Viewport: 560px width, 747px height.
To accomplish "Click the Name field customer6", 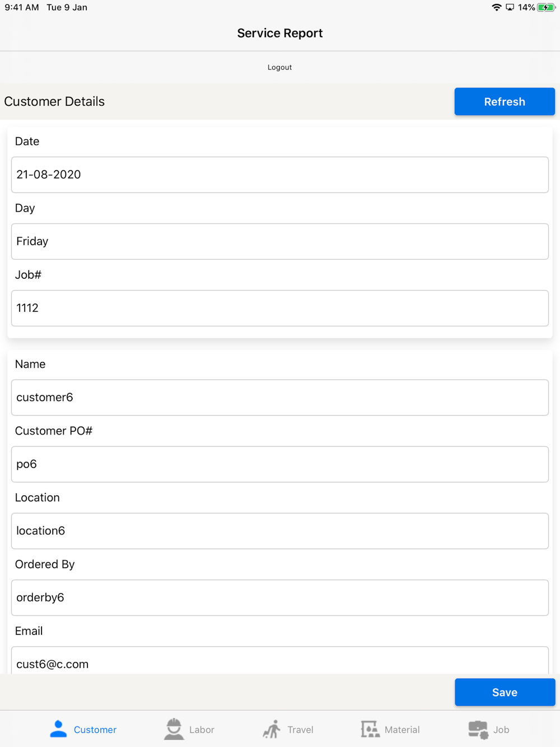I will (x=279, y=398).
